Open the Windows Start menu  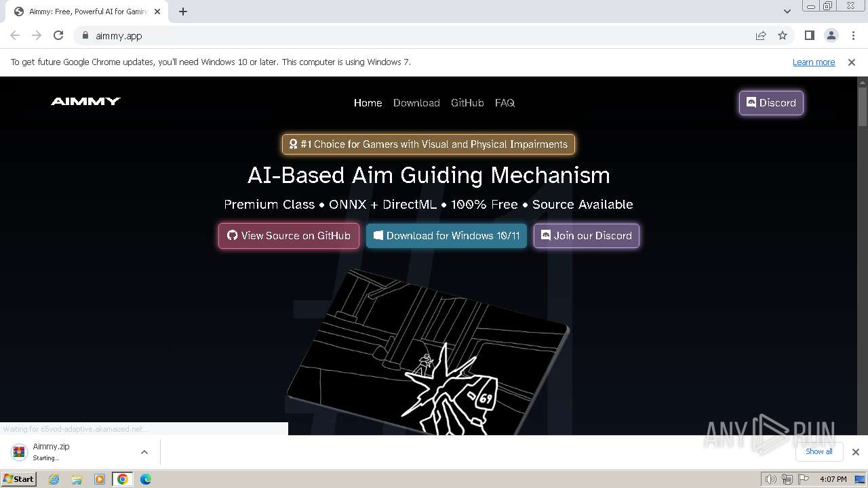tap(19, 479)
